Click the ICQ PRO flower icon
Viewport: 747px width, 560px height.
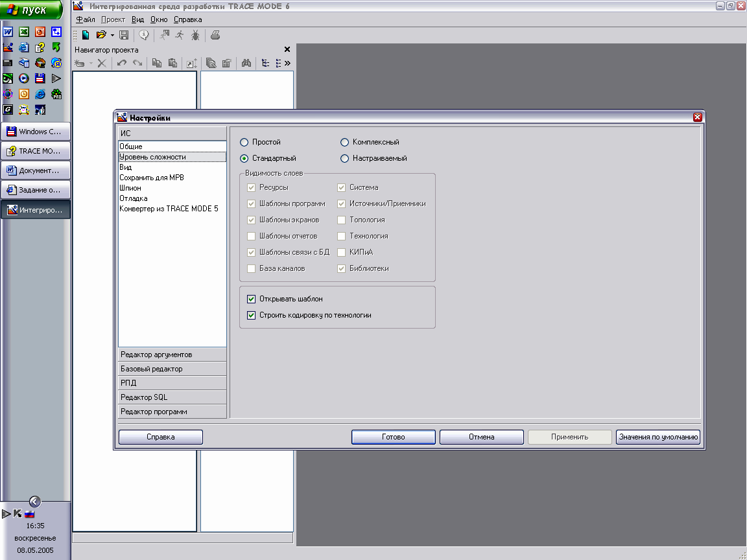coord(56,94)
